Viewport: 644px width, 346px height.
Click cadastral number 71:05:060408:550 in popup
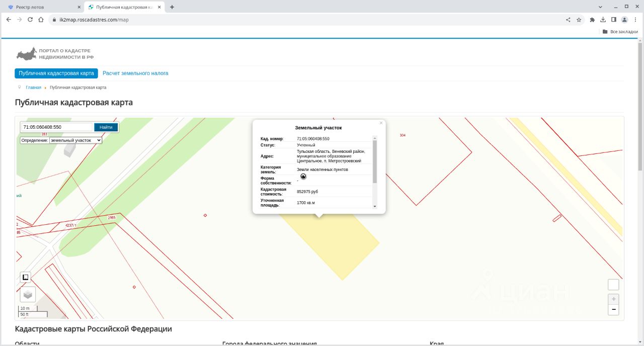click(313, 139)
